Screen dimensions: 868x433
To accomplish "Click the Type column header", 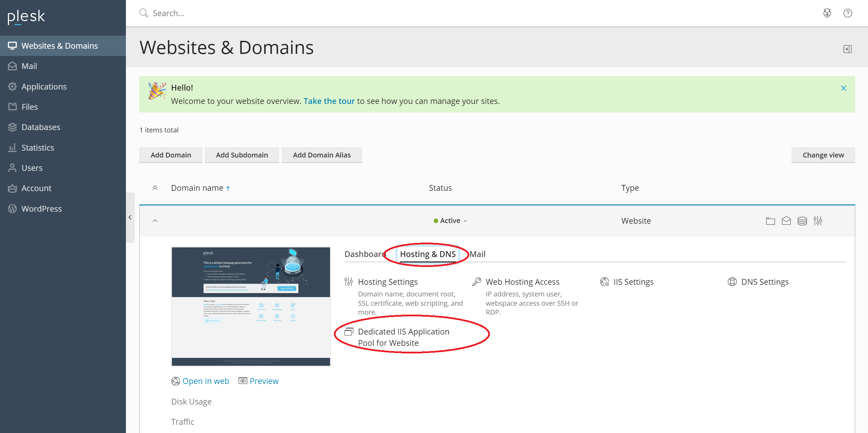I will pos(630,188).
